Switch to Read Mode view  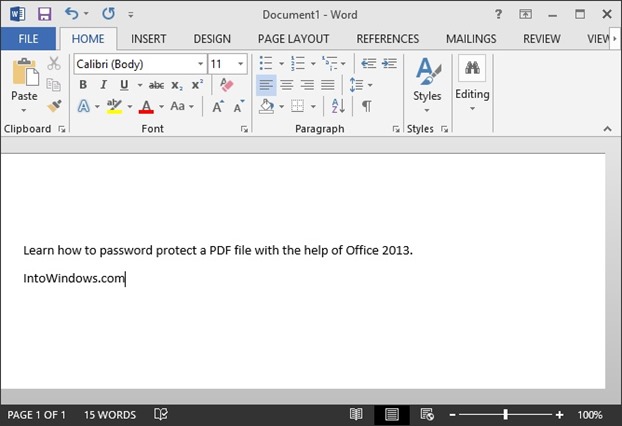point(356,415)
